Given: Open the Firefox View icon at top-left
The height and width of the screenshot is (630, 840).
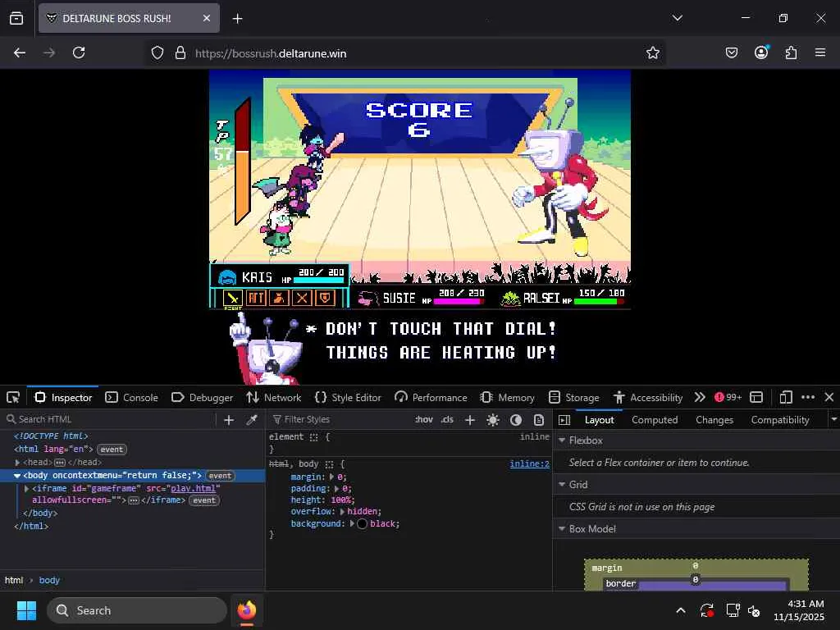Looking at the screenshot, I should coord(16,18).
